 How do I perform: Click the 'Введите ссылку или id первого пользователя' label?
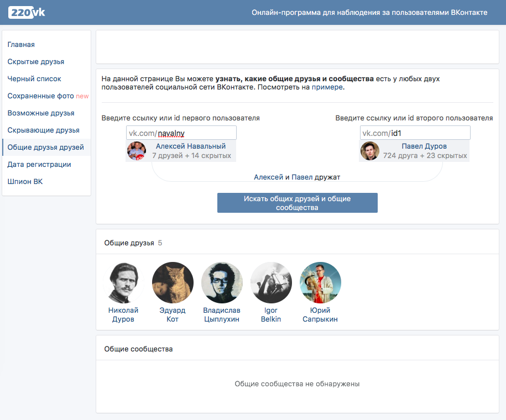(x=181, y=118)
